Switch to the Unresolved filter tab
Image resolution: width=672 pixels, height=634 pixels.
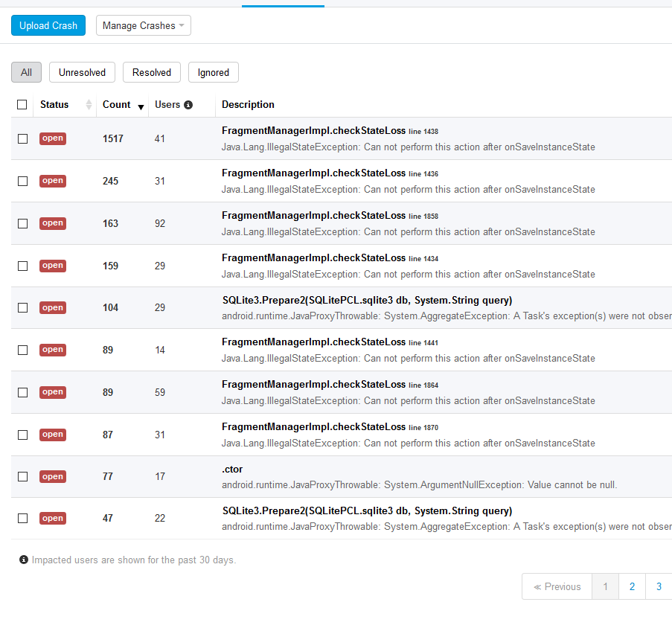coord(81,72)
